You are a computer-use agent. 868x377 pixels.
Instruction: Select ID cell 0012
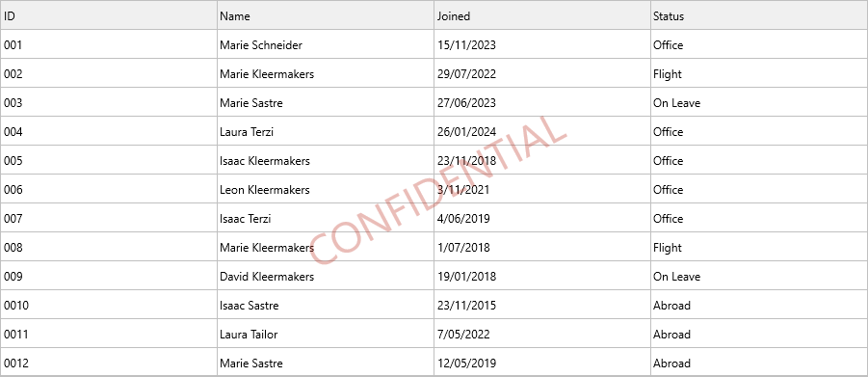point(109,364)
